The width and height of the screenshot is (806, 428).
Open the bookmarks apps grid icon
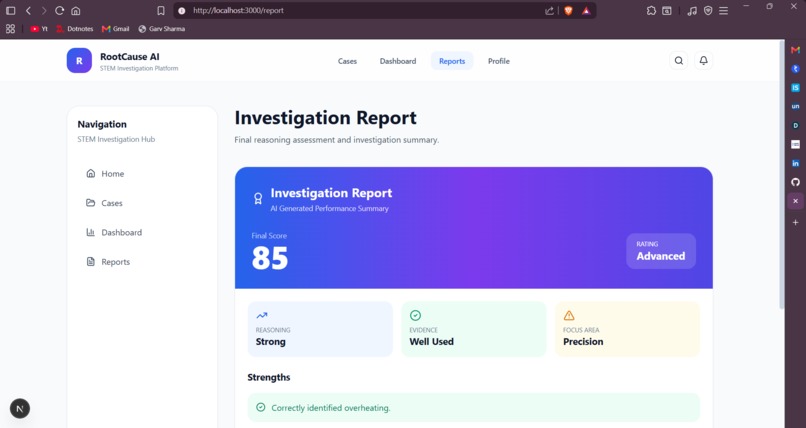(x=10, y=29)
